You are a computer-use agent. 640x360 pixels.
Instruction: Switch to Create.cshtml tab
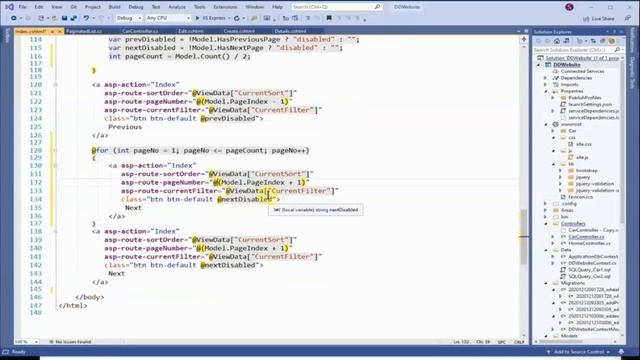click(239, 31)
